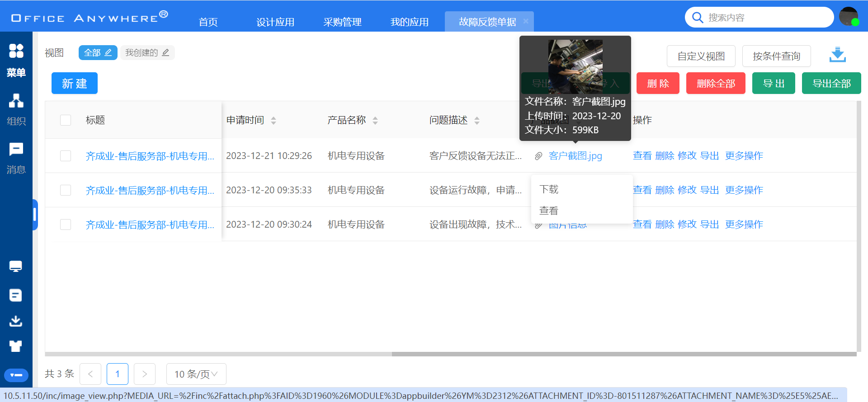Open 自定义视图 button
The height and width of the screenshot is (402, 868).
coord(701,56)
